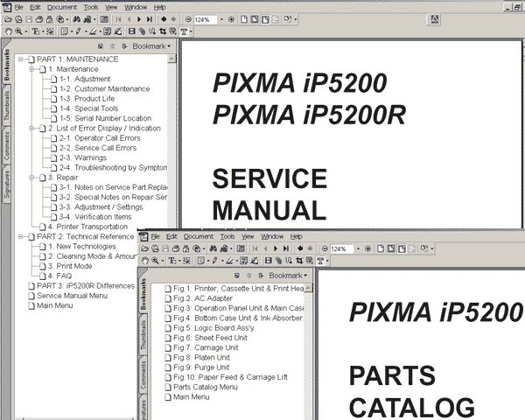Click binoculars Find icon in Service Manual window

coord(77,19)
